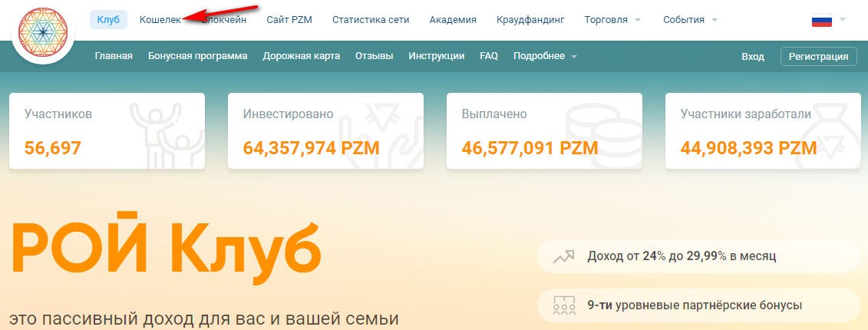The height and width of the screenshot is (330, 868).
Task: Click the Вход login link
Action: click(x=753, y=57)
